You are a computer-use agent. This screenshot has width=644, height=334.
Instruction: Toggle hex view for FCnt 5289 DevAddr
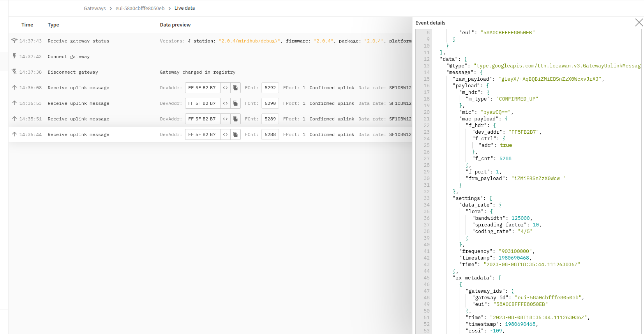[225, 119]
